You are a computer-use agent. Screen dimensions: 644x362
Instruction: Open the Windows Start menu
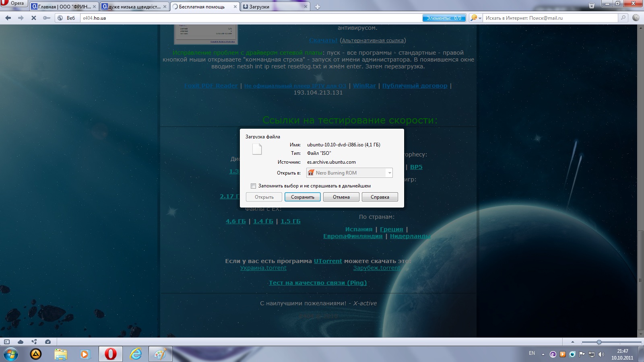pos(11,354)
